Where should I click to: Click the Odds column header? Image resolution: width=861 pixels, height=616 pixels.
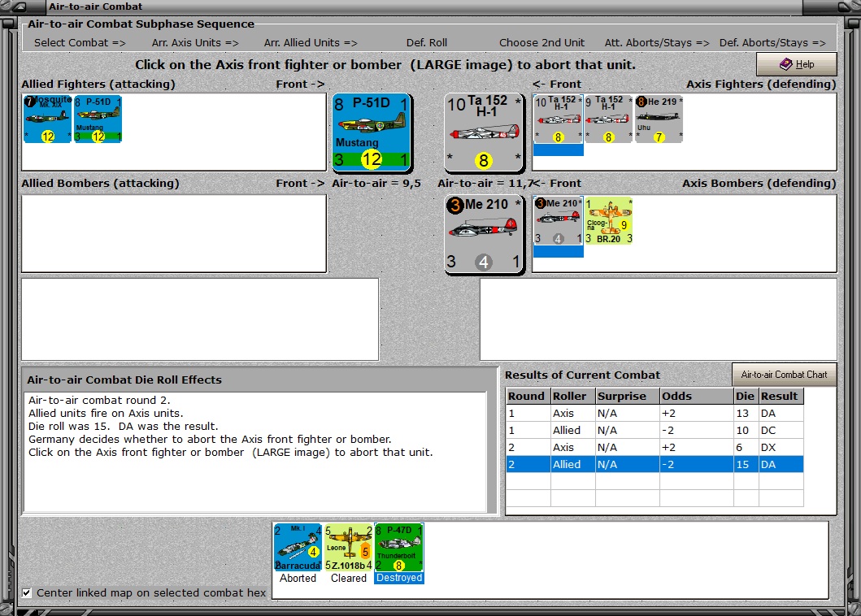[696, 396]
